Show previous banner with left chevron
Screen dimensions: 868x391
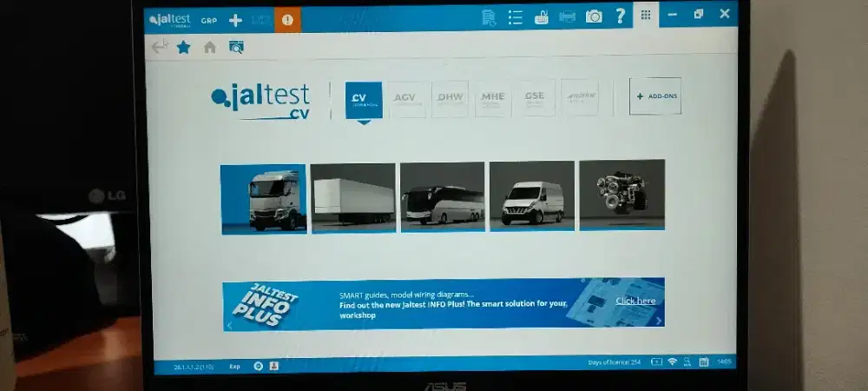point(230,326)
